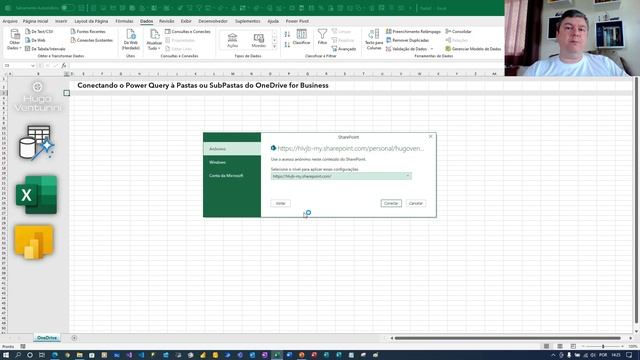Sort ascending A to Z
This screenshot has height=360, width=640.
(x=287, y=35)
